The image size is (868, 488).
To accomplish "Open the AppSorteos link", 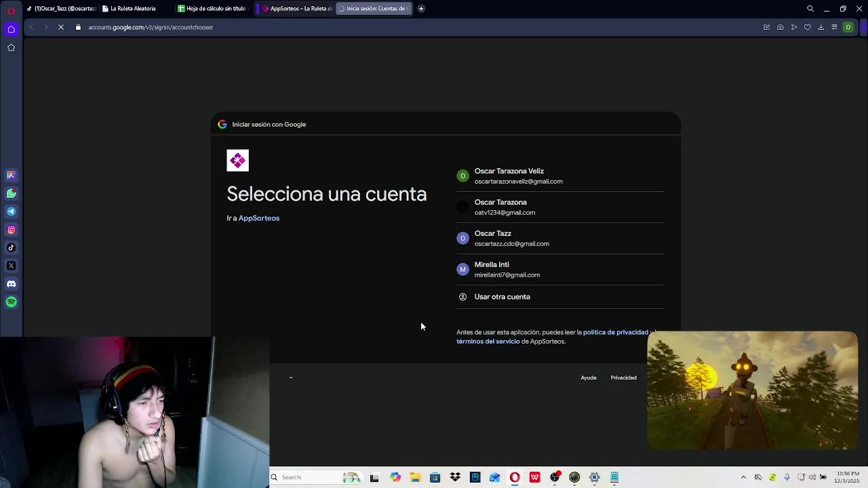I will 259,218.
